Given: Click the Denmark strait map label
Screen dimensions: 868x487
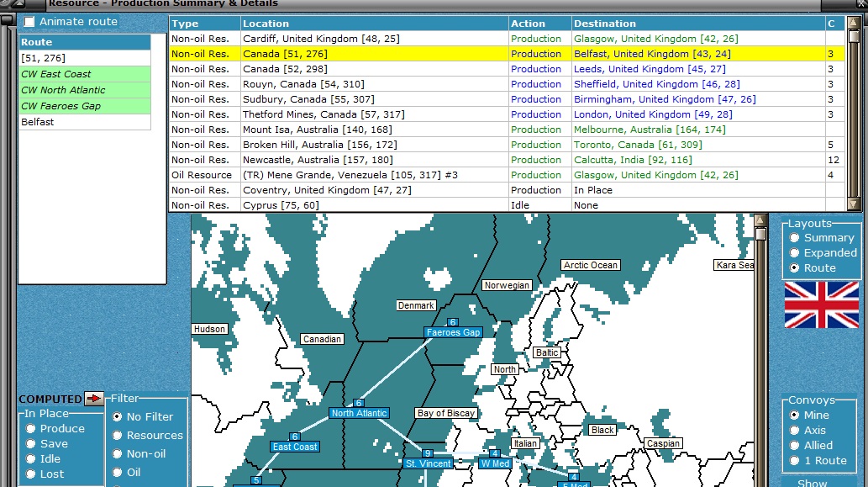Looking at the screenshot, I should [x=416, y=305].
